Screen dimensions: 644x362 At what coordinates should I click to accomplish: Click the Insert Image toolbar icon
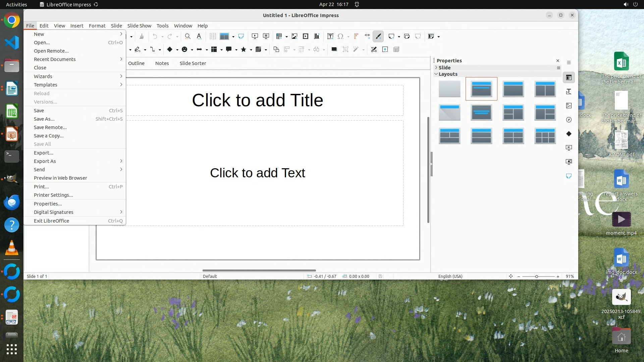294,36
